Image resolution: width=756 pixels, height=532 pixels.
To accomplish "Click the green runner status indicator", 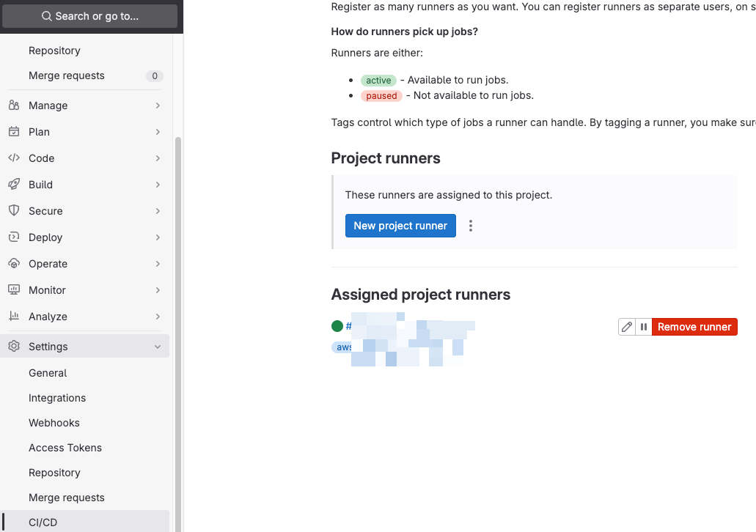I will click(337, 326).
